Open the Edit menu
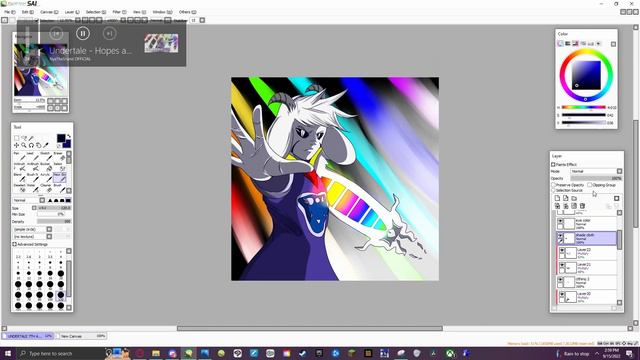 [x=28, y=12]
